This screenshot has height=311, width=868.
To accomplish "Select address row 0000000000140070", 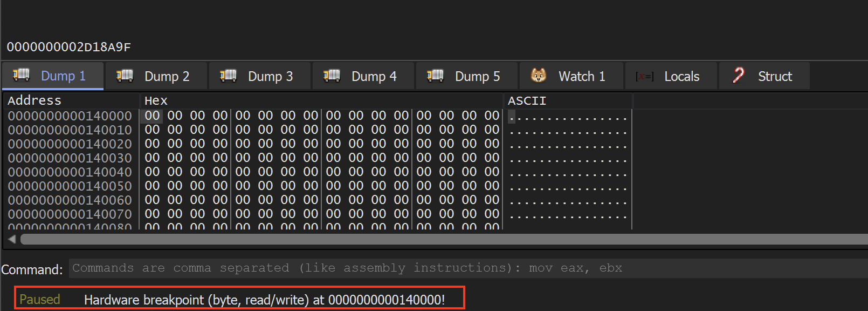I will click(x=70, y=214).
